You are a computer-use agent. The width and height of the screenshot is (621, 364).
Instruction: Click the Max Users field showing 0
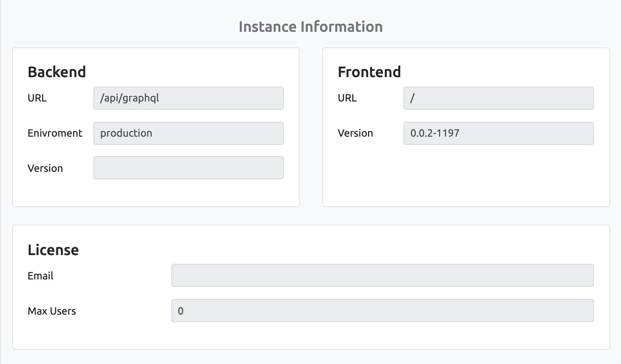coord(382,311)
